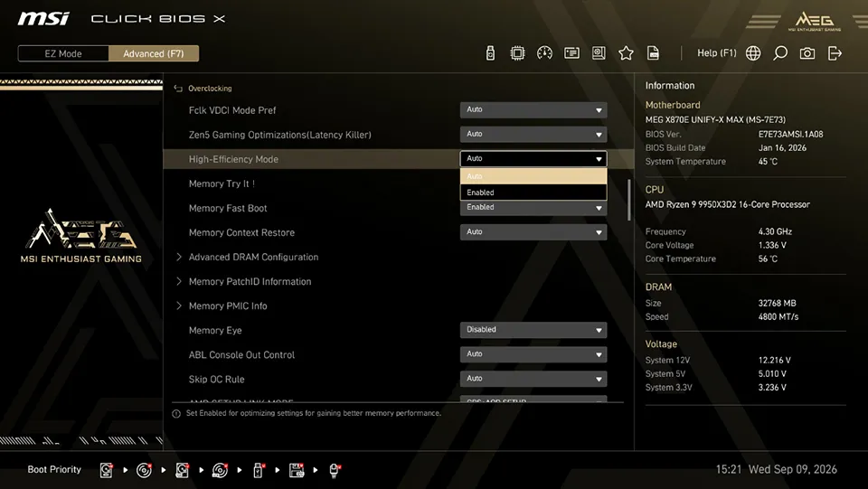Click the Memory Eye label

(x=215, y=330)
